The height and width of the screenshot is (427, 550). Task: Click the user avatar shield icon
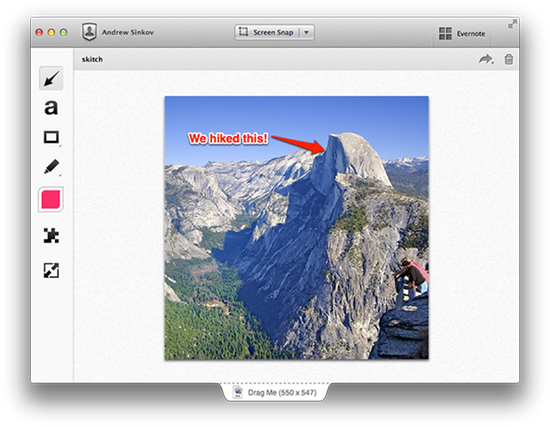89,32
